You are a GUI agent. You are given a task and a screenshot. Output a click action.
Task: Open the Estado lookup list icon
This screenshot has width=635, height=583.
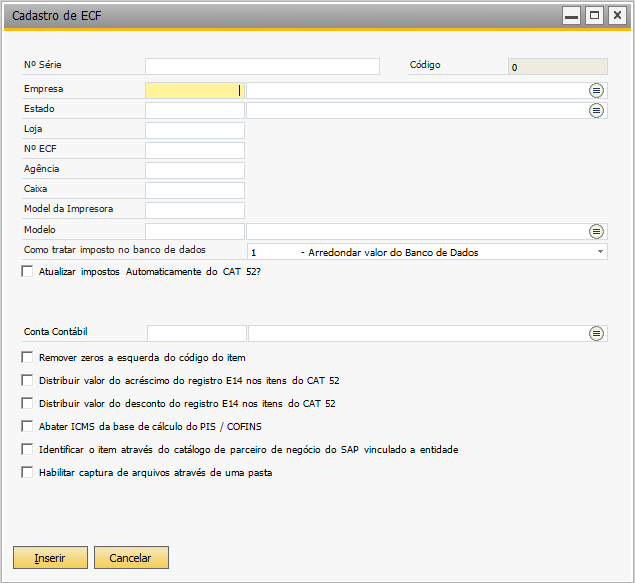[596, 111]
